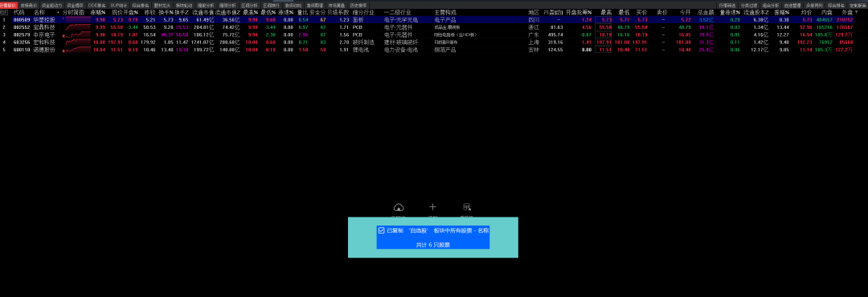Click the 自选管理 button
Viewport: 868px width, 297px height.
click(x=792, y=5)
